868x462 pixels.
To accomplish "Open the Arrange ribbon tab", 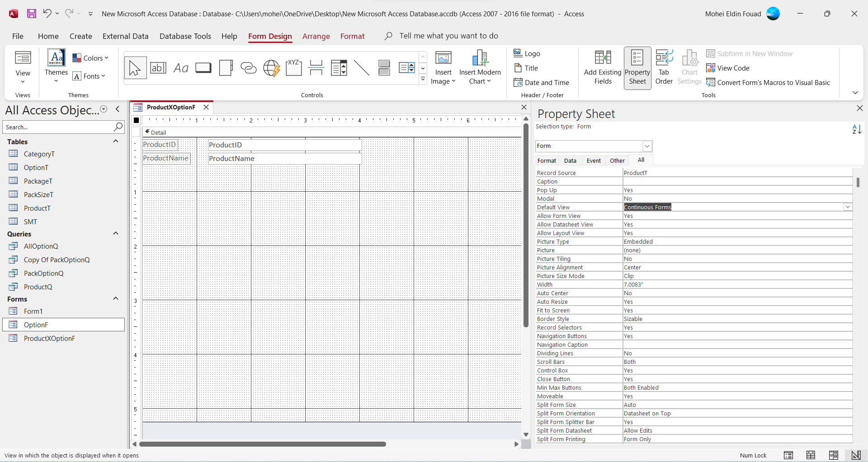I will tap(316, 36).
